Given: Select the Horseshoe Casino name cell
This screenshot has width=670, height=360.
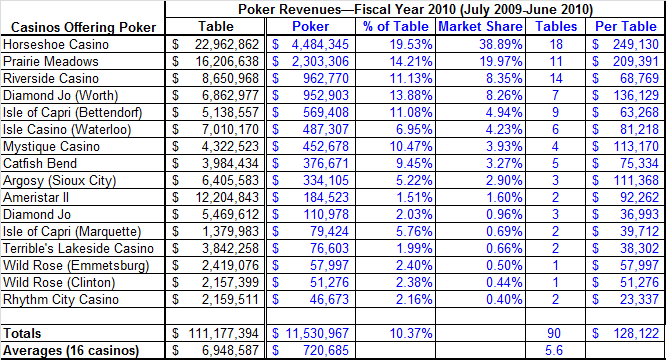Looking at the screenshot, I should pyautogui.click(x=82, y=44).
